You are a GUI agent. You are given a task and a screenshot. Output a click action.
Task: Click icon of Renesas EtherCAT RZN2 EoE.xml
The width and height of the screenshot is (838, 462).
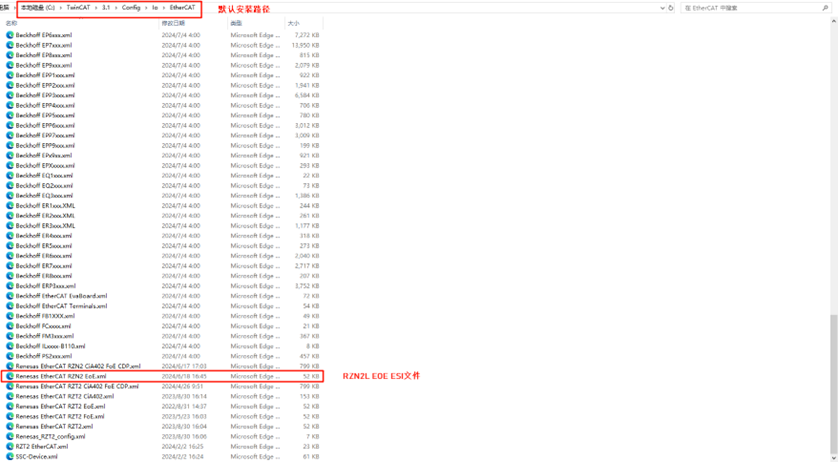10,376
